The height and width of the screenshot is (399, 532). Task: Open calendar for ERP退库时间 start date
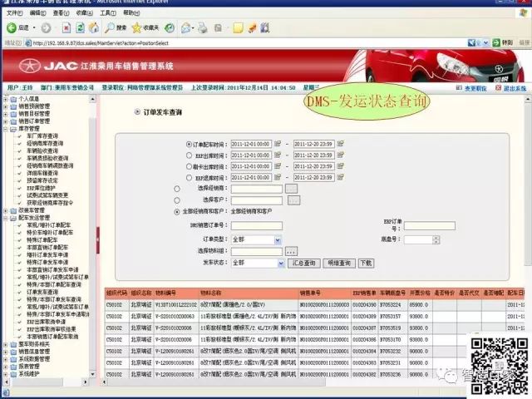click(x=278, y=177)
